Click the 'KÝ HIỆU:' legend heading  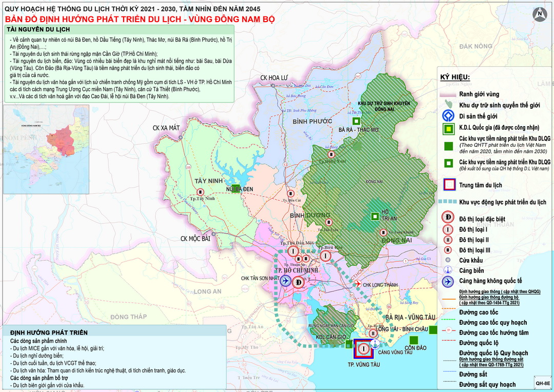(x=455, y=77)
